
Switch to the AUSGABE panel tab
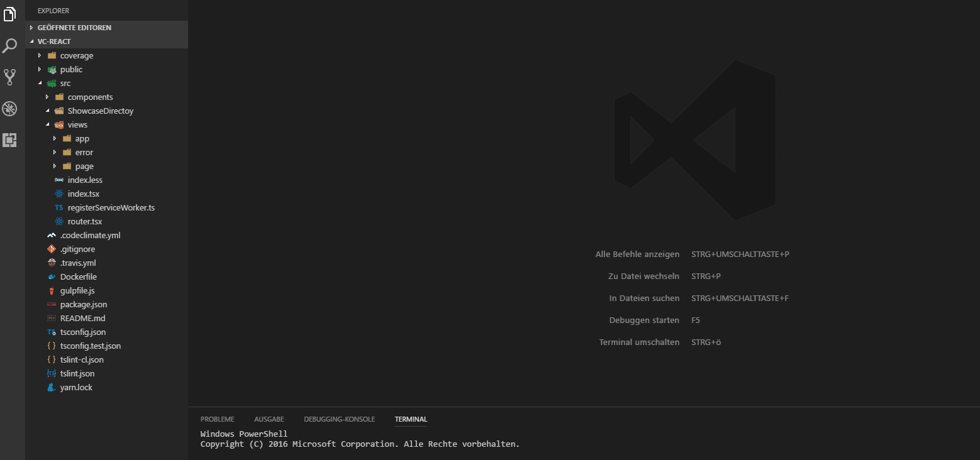click(269, 419)
